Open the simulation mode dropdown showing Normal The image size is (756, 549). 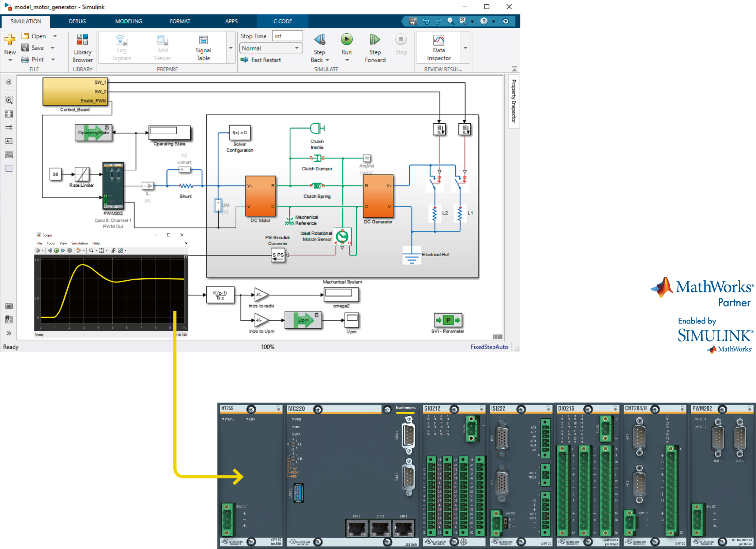(271, 48)
